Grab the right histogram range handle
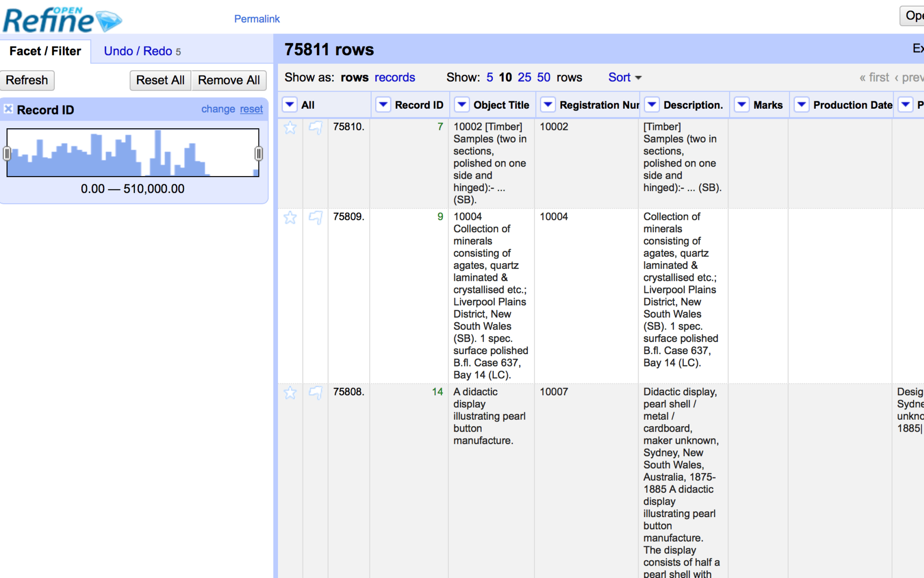The image size is (924, 578). 259,153
